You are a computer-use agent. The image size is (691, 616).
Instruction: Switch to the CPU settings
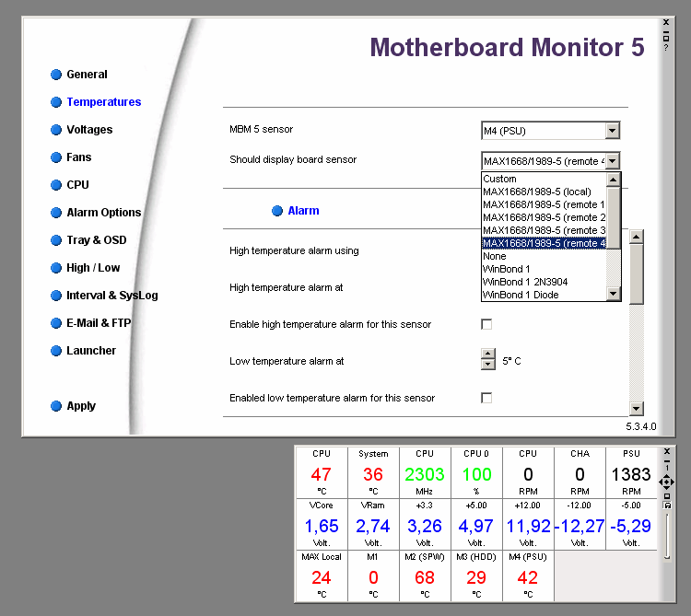point(77,185)
